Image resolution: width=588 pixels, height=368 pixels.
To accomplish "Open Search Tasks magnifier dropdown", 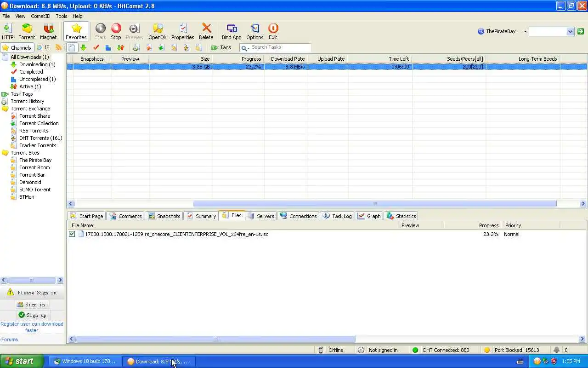I will tap(245, 47).
